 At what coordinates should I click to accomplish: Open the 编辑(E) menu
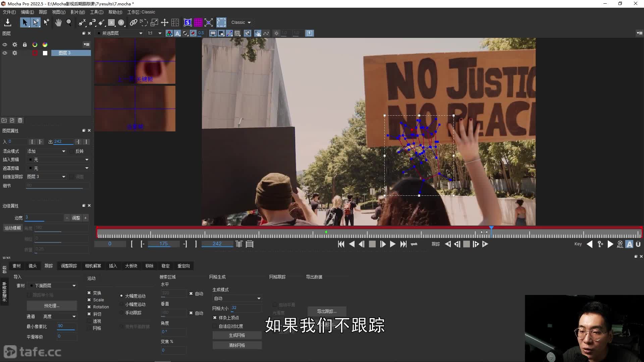[28, 12]
